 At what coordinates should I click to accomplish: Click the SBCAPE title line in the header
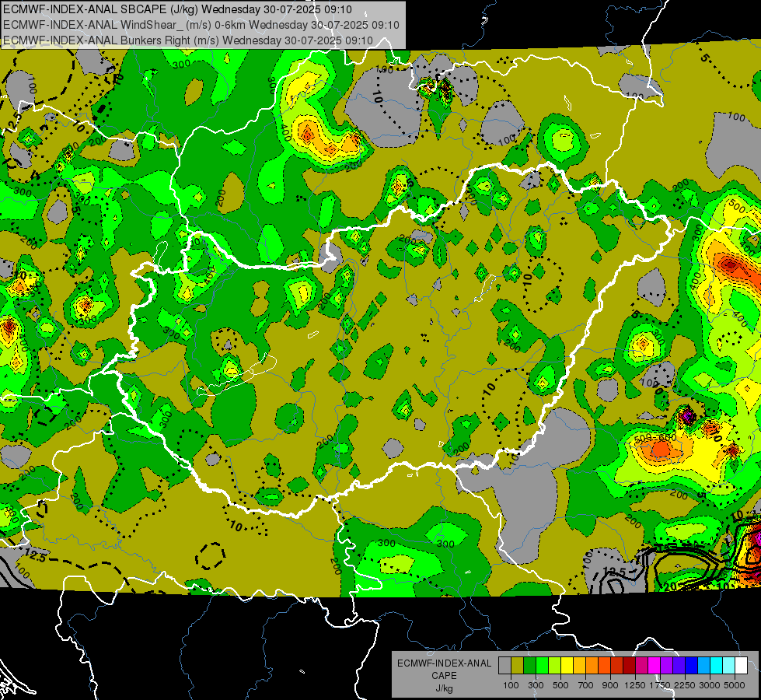click(x=177, y=9)
